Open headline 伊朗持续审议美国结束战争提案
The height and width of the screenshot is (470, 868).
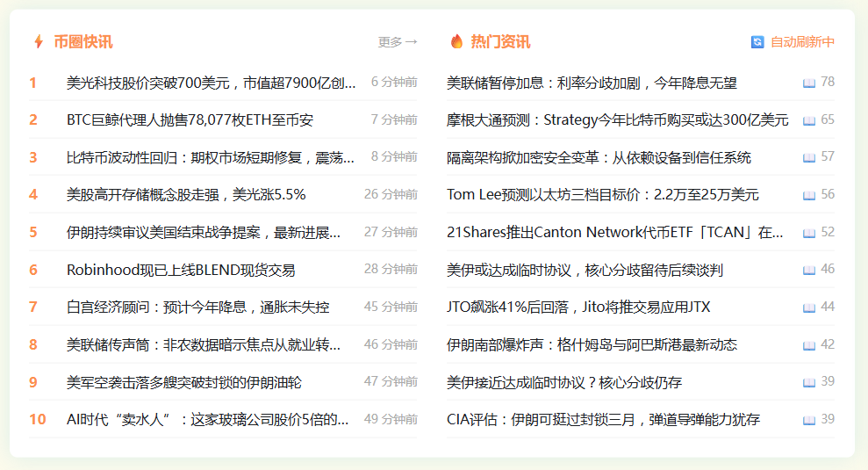click(x=203, y=233)
